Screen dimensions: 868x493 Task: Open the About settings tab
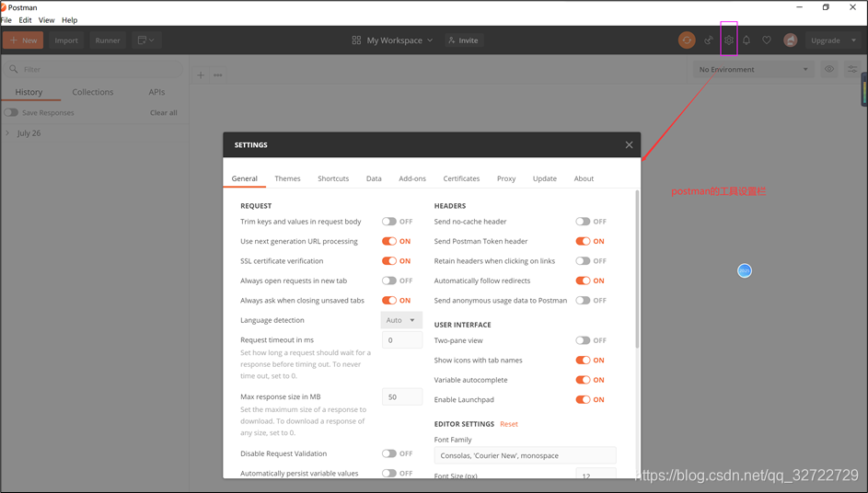click(584, 178)
